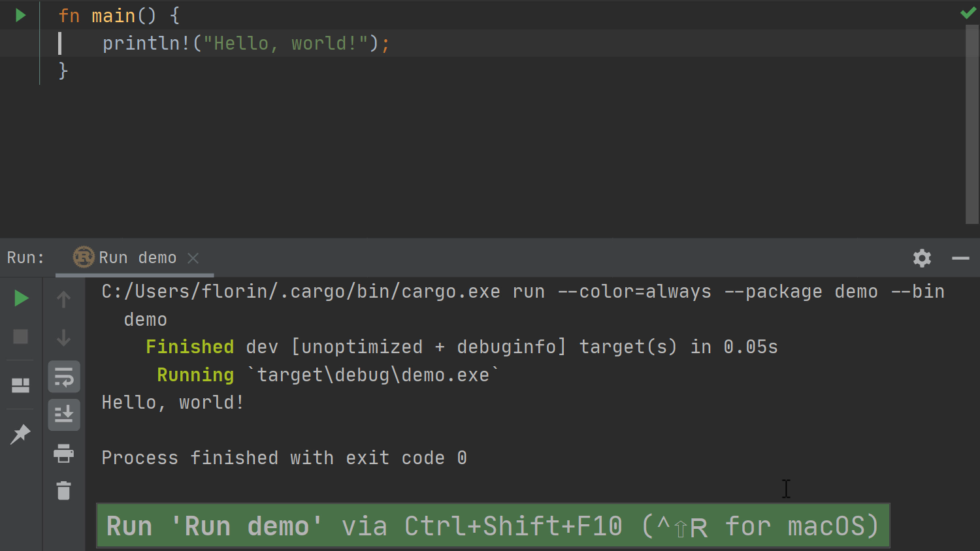980x551 pixels.
Task: Rerun the program with green play button
Action: [x=21, y=298]
